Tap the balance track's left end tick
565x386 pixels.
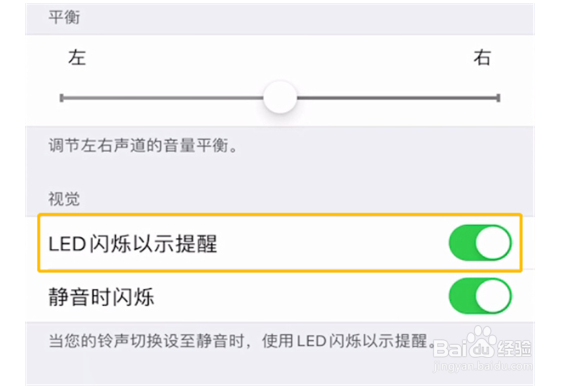[62, 98]
